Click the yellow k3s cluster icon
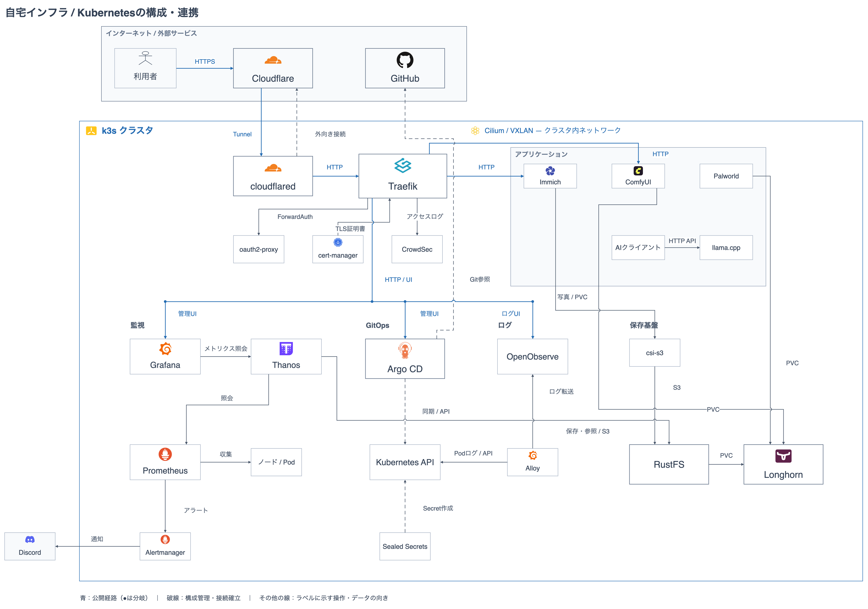868x609 pixels. pyautogui.click(x=91, y=131)
